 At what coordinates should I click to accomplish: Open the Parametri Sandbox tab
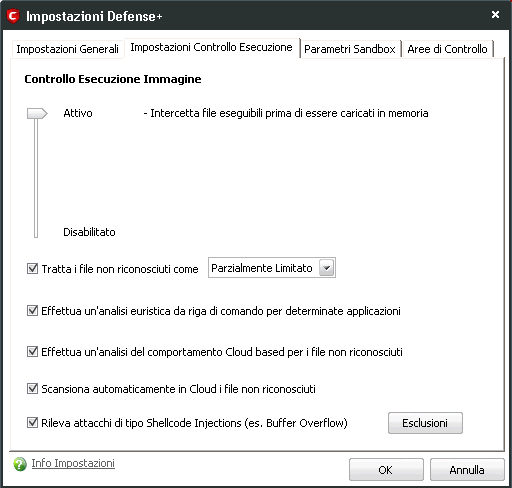tap(350, 49)
